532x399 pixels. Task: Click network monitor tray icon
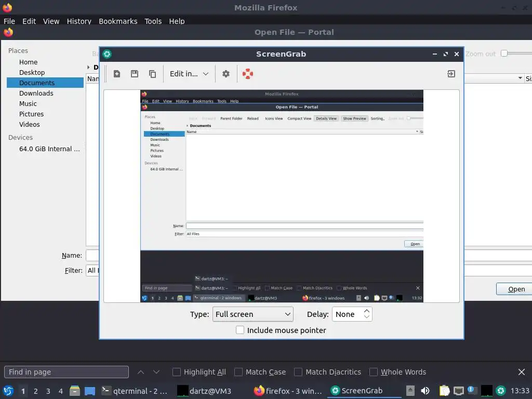[458, 391]
